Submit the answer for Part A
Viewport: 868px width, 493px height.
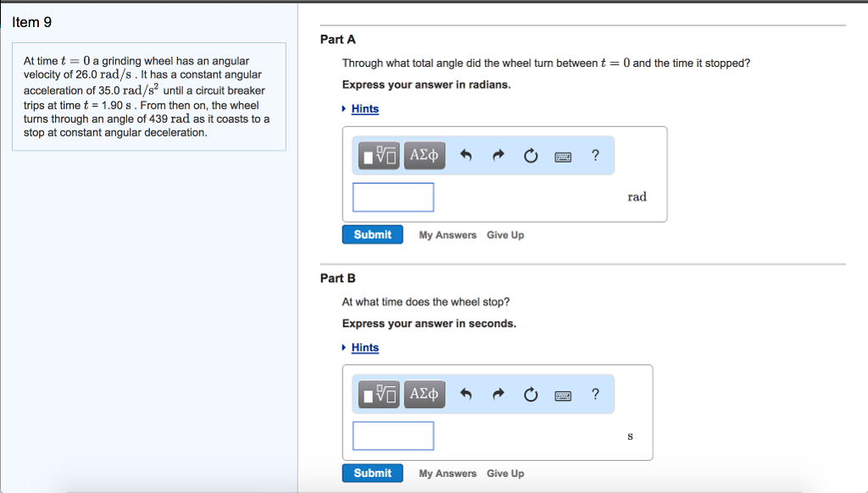(372, 234)
